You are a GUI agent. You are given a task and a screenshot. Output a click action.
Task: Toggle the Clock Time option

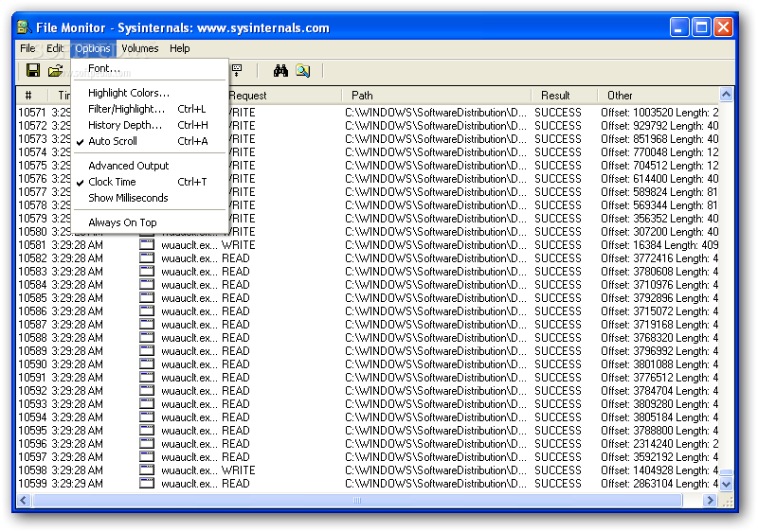coord(150,182)
